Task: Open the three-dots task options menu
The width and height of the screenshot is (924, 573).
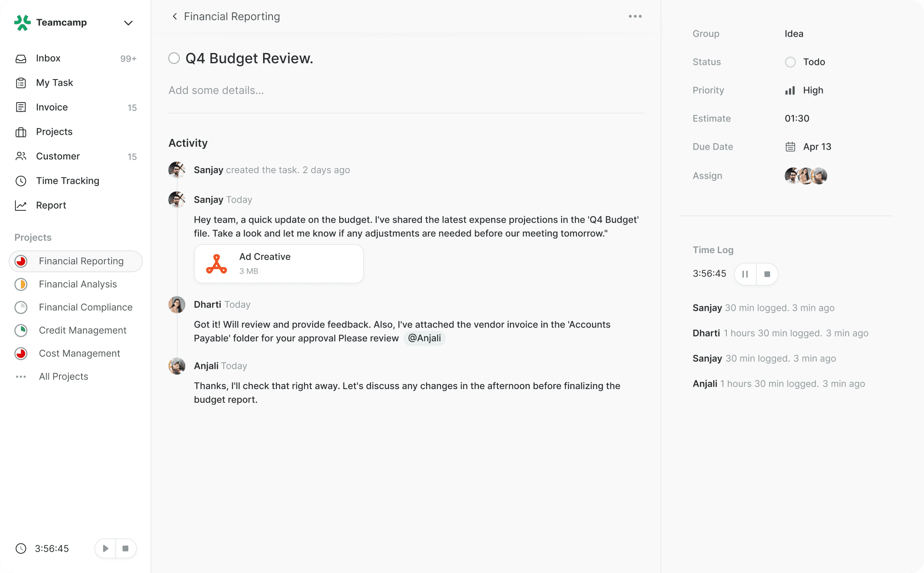Action: 635,17
